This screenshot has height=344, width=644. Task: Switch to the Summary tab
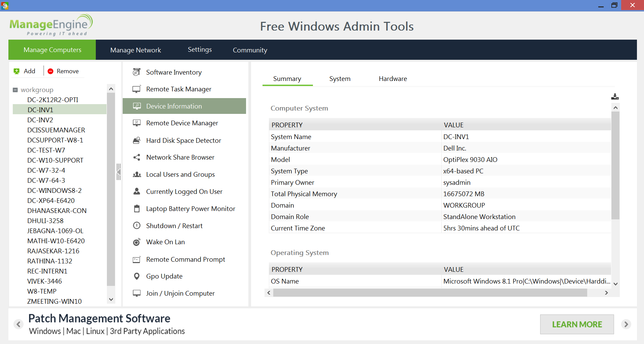tap(287, 79)
